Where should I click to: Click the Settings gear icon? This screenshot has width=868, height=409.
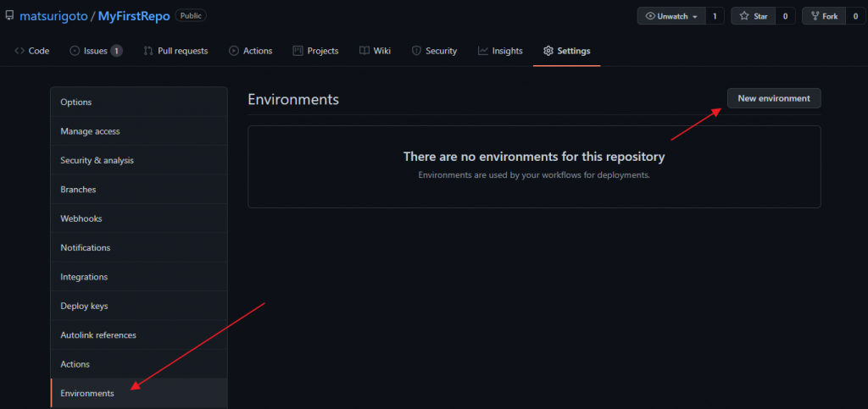548,51
